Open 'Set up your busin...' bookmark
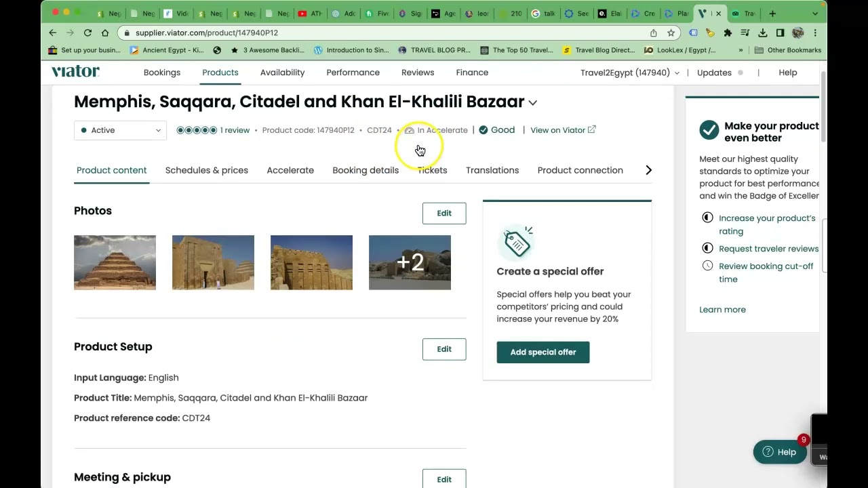 tap(85, 50)
